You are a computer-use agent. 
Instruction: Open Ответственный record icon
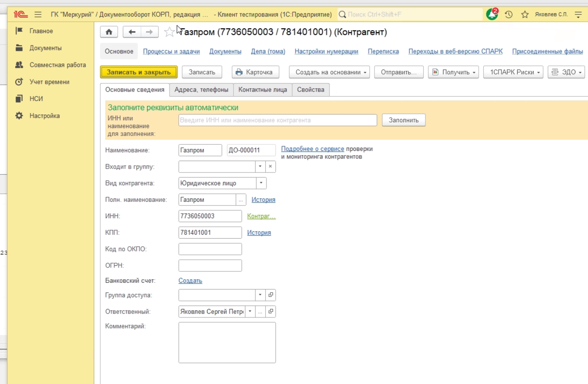point(271,312)
